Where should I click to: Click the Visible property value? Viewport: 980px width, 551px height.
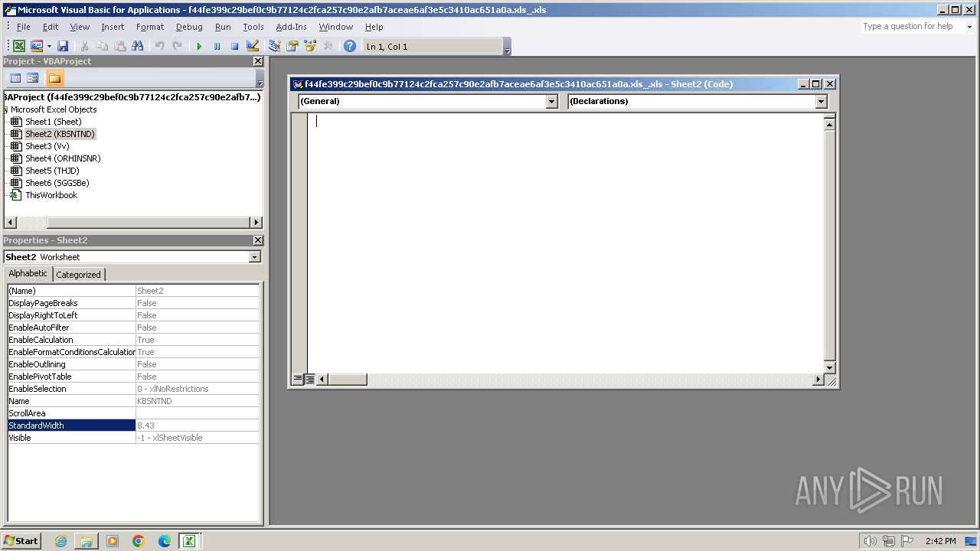tap(198, 438)
